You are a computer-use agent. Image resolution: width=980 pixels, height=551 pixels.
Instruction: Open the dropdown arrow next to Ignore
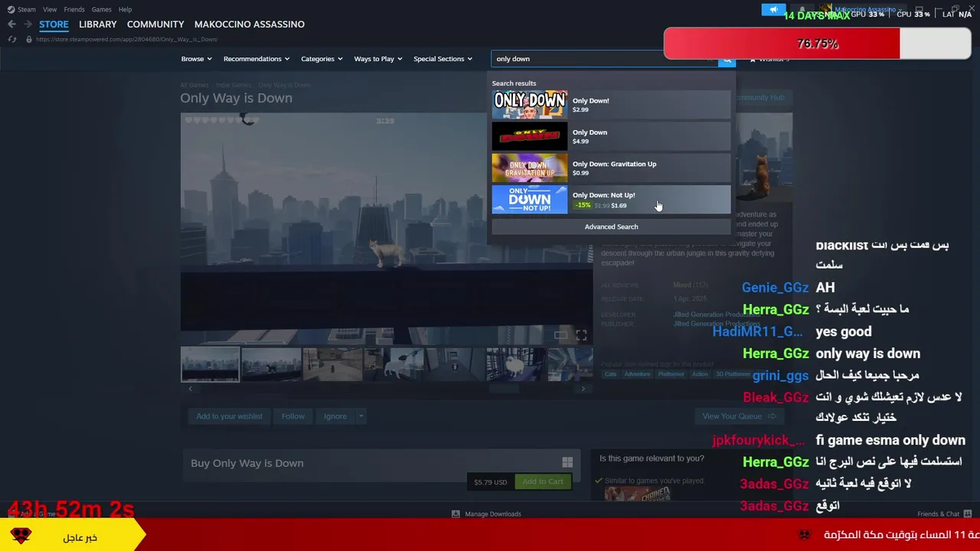pyautogui.click(x=361, y=416)
